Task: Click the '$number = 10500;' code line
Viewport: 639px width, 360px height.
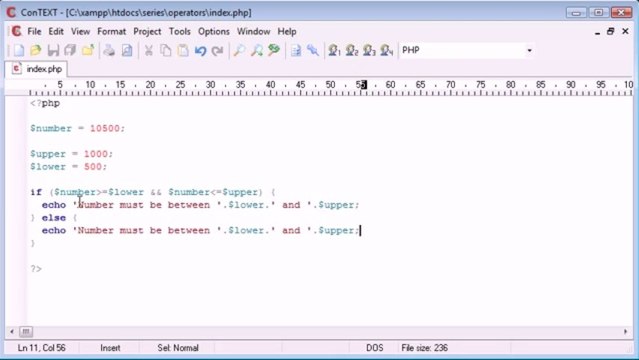Action: (x=77, y=128)
